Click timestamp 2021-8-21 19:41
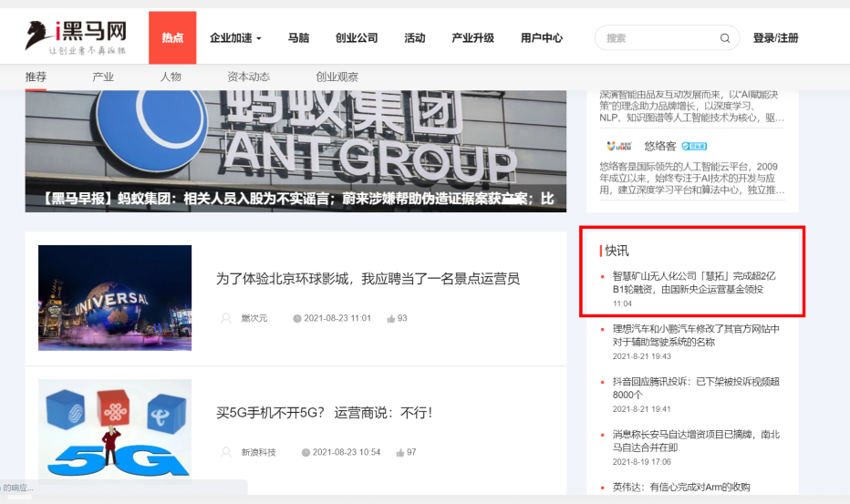This screenshot has height=504, width=850. point(642,409)
